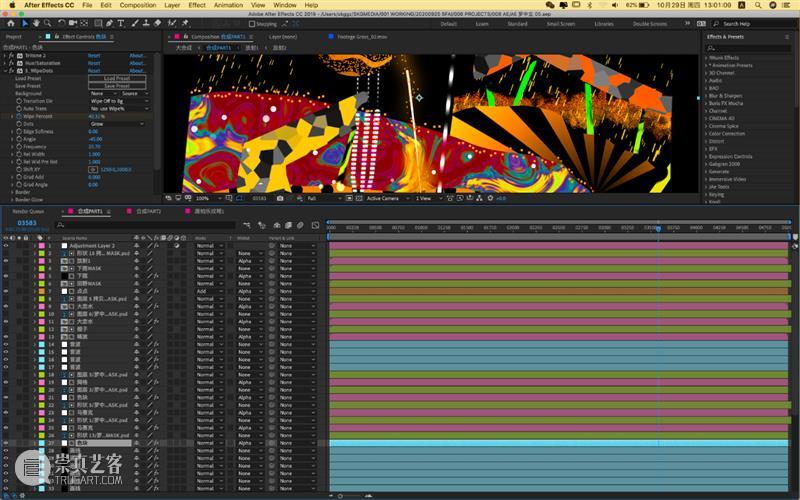Pick the Eraser tool
800x500 pixels.
coord(158,23)
